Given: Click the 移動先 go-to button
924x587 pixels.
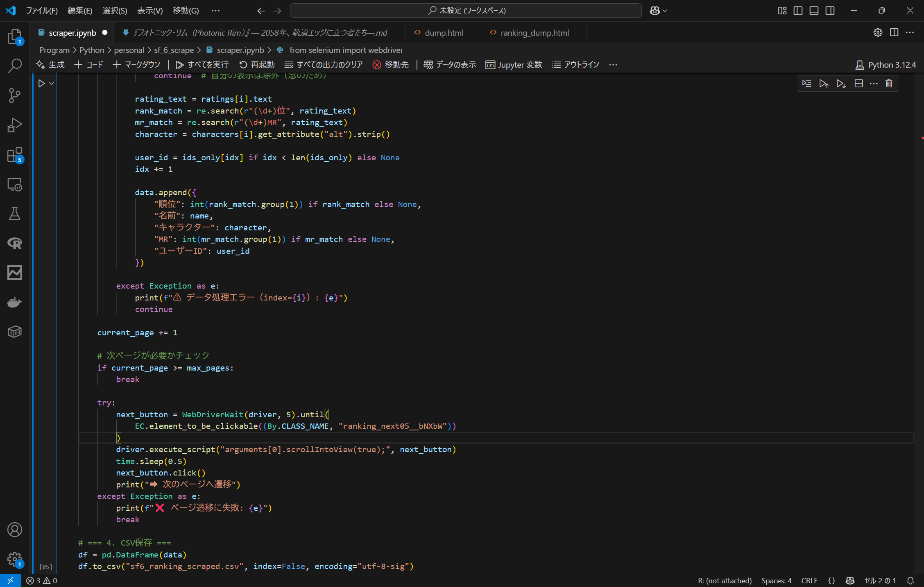Looking at the screenshot, I should tap(391, 65).
